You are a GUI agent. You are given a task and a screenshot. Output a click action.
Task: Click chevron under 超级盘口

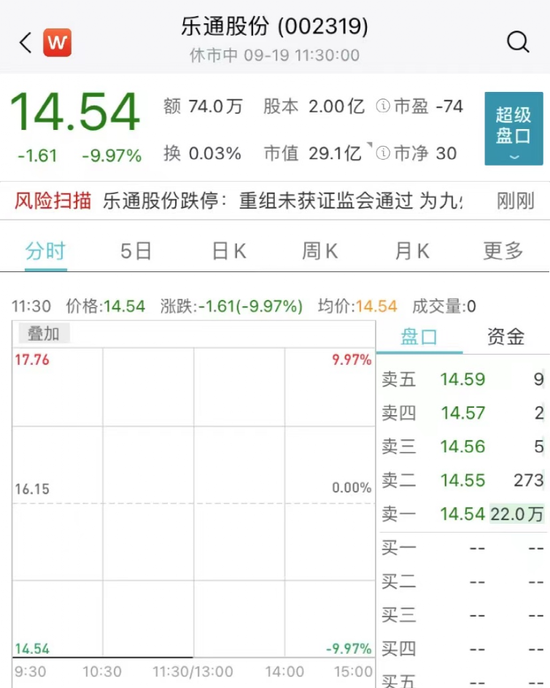[514, 157]
